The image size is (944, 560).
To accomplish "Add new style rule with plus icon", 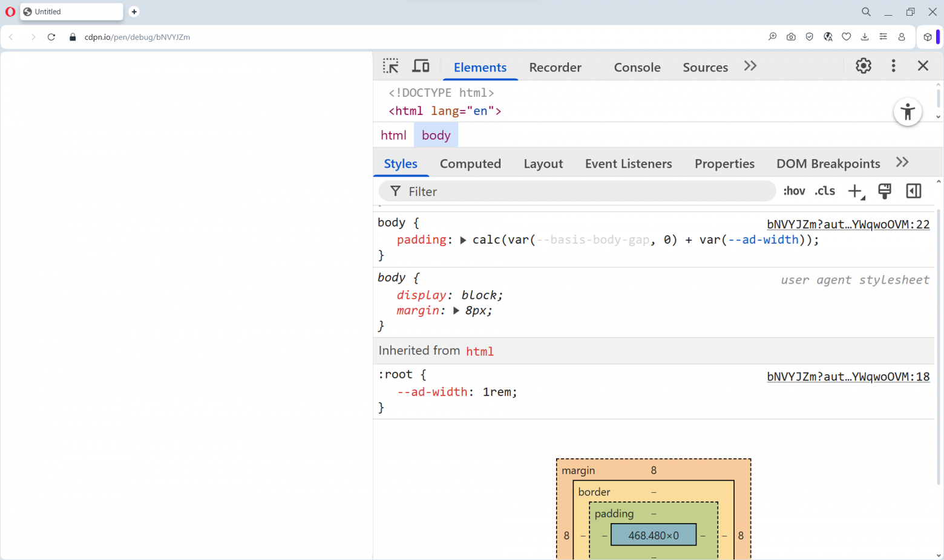I will [x=855, y=191].
